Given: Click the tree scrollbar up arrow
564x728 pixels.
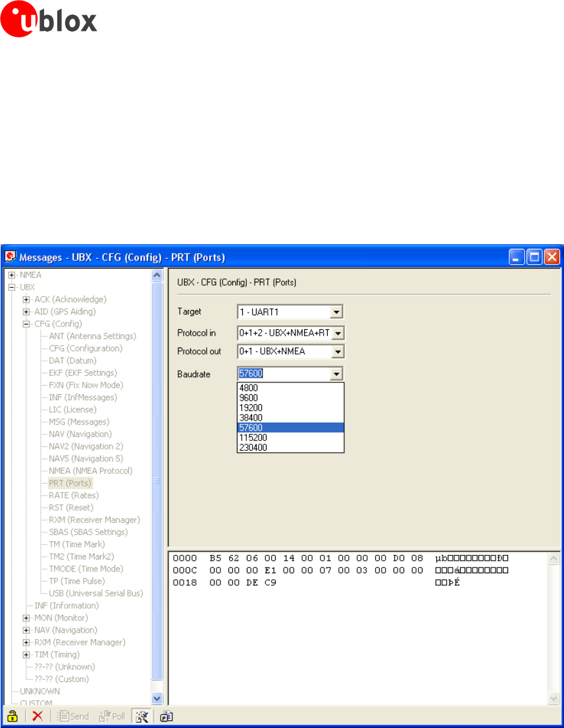Looking at the screenshot, I should [x=157, y=275].
